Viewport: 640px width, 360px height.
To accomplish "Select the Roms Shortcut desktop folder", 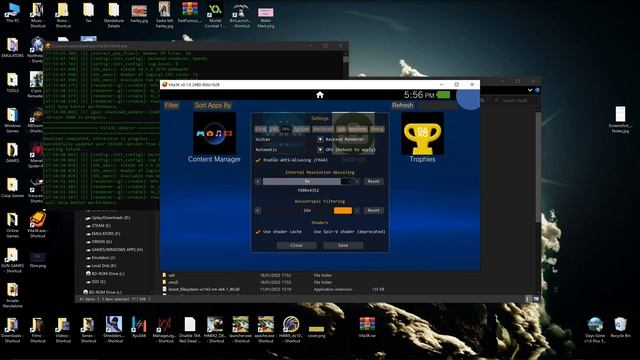I will tap(63, 15).
